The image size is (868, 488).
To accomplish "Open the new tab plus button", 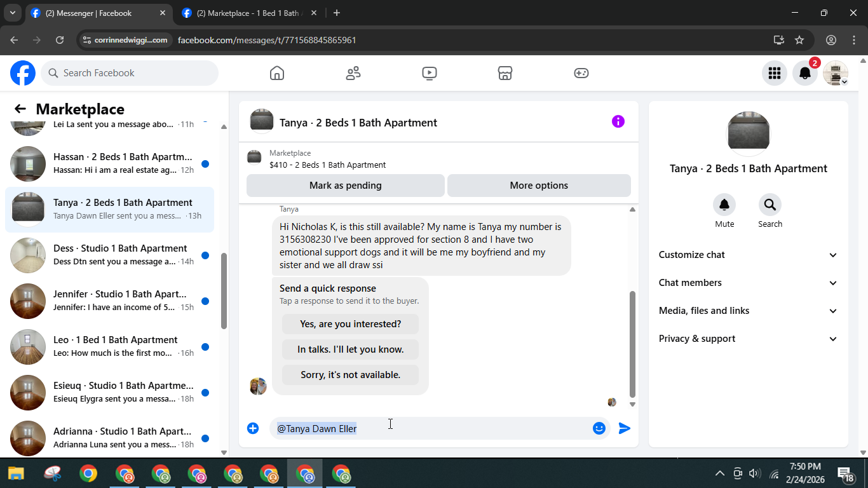I will pos(337,13).
